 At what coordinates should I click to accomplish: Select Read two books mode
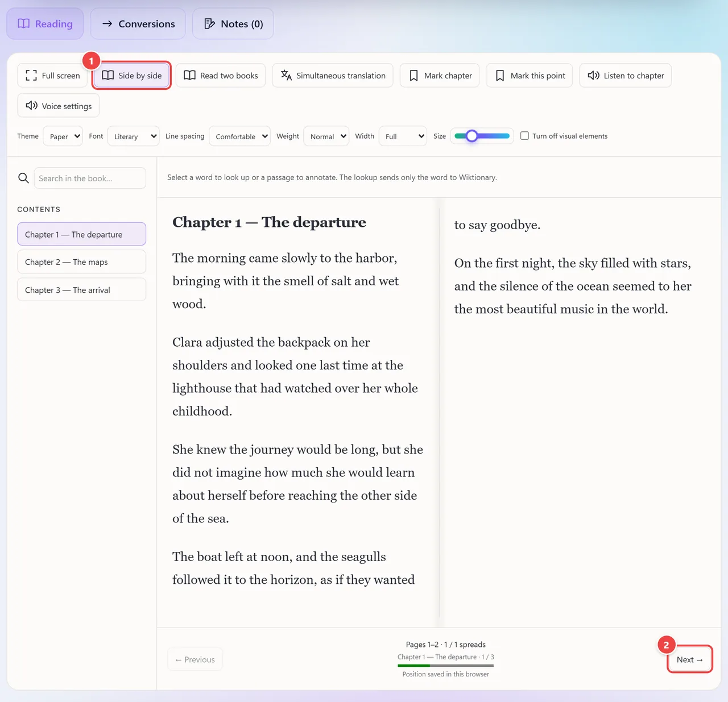coord(221,76)
